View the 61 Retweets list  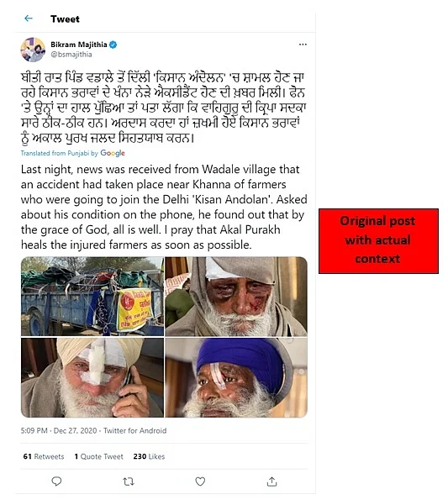(44, 456)
